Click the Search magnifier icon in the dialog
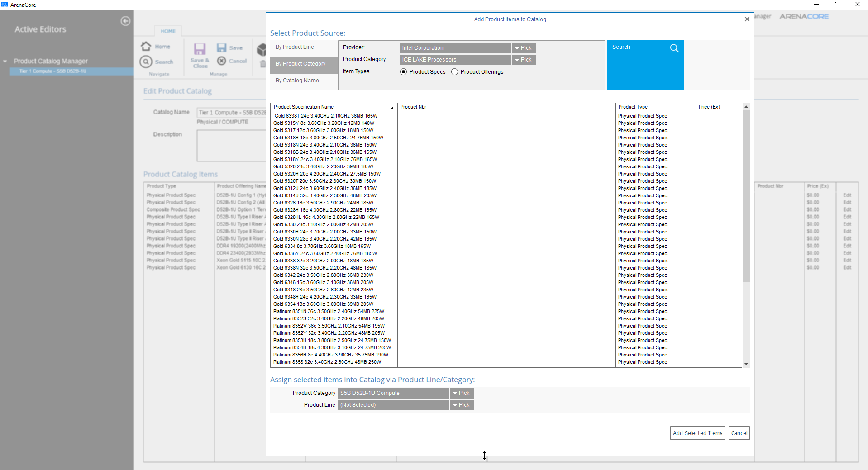Image resolution: width=868 pixels, height=470 pixels. 674,48
